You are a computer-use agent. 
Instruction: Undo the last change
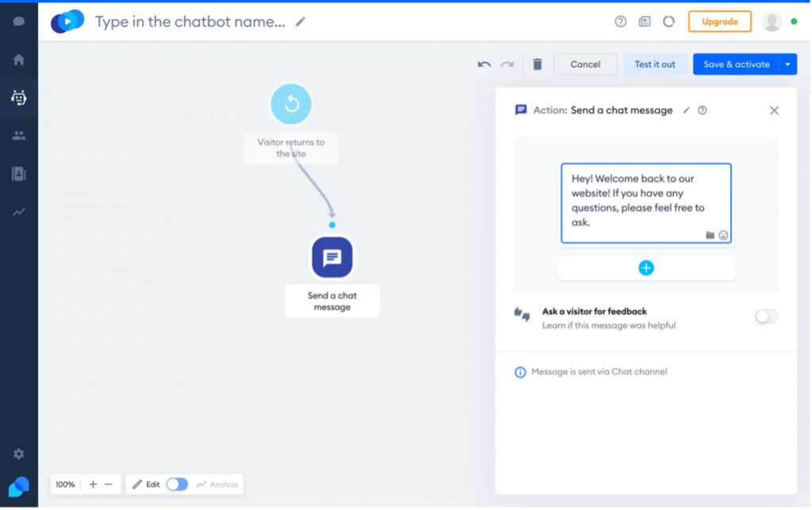pyautogui.click(x=484, y=64)
